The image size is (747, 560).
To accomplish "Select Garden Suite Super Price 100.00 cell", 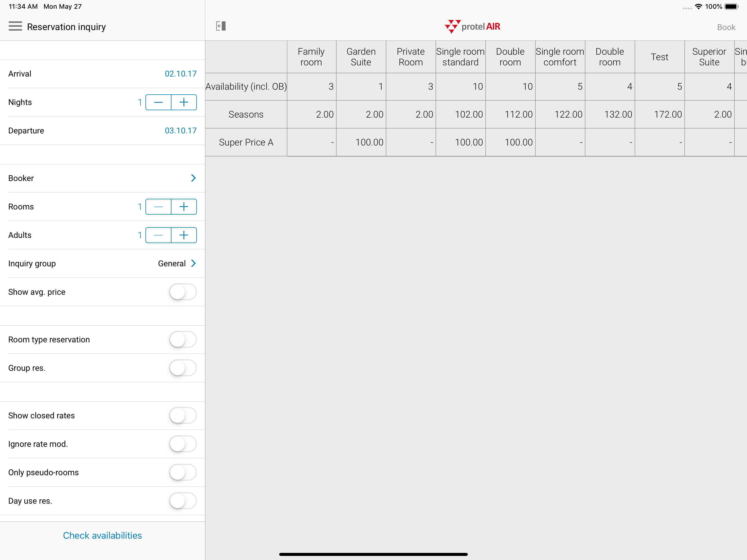I will click(361, 142).
